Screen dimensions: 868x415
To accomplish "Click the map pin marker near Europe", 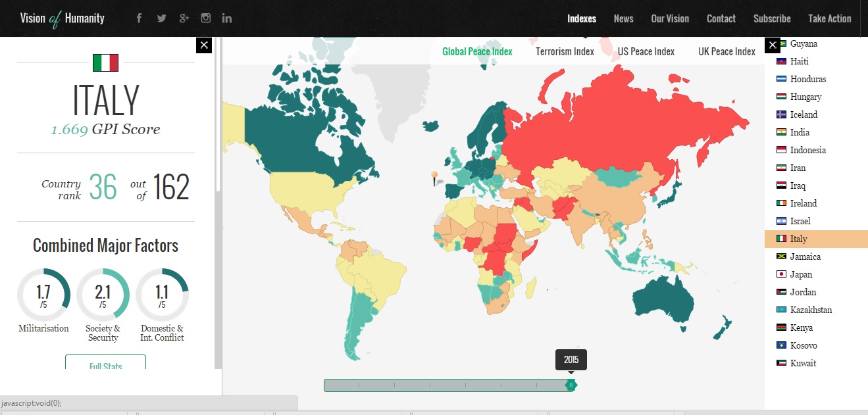I will [x=434, y=178].
